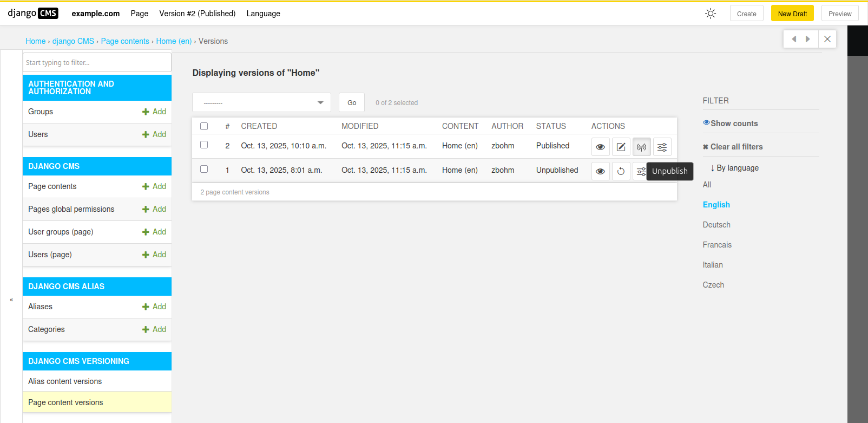Viewport: 868px width, 423px height.
Task: Filter versions by Deutsch language
Action: pos(716,225)
